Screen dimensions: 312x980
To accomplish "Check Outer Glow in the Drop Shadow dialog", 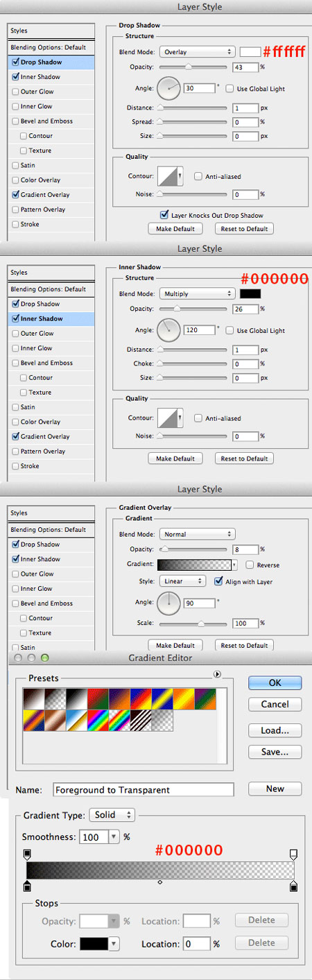I will pyautogui.click(x=16, y=92).
